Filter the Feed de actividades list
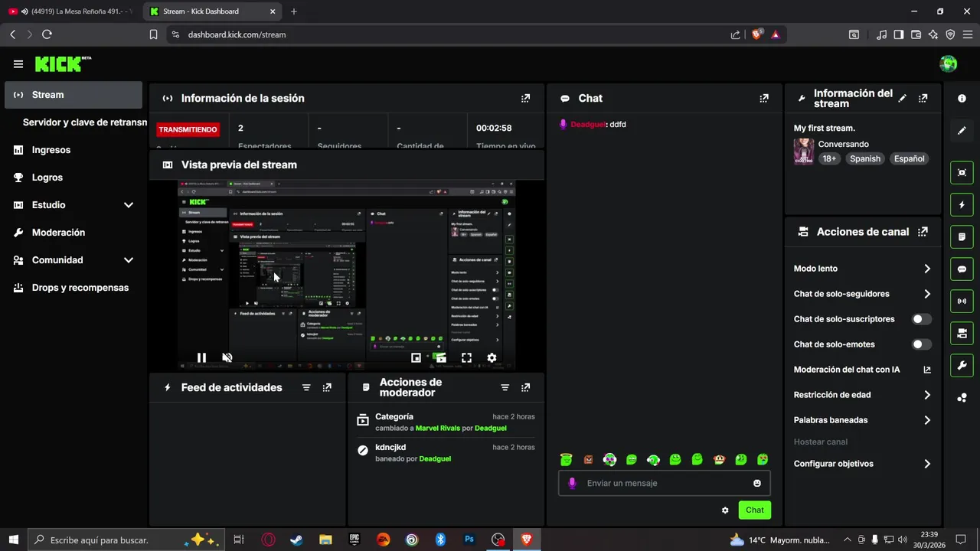The width and height of the screenshot is (980, 551). [x=306, y=388]
